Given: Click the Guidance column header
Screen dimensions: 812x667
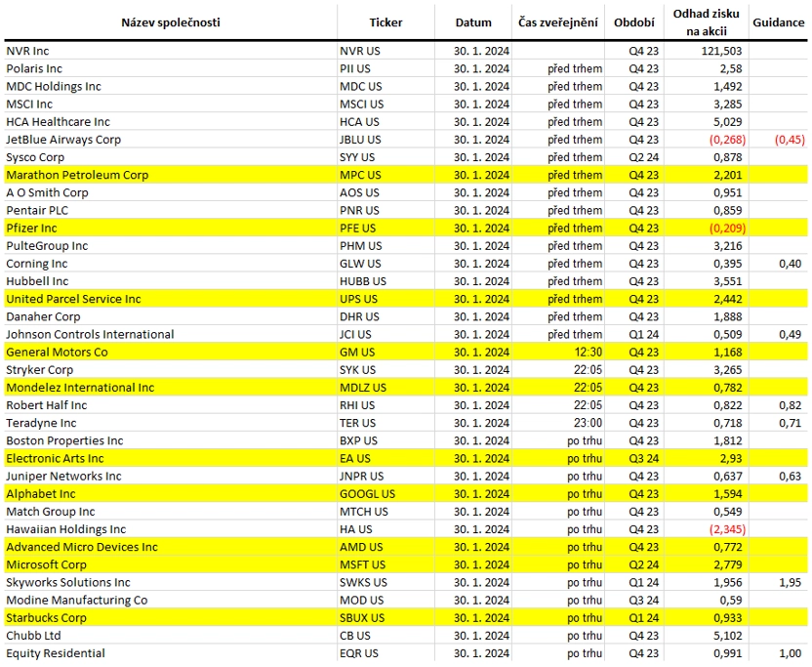Looking at the screenshot, I should (x=779, y=22).
